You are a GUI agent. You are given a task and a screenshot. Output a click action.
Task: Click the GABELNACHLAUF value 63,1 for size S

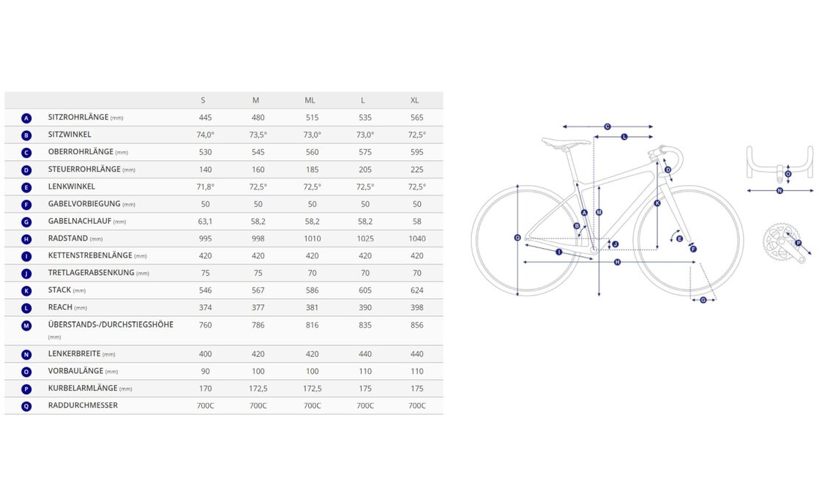point(206,222)
